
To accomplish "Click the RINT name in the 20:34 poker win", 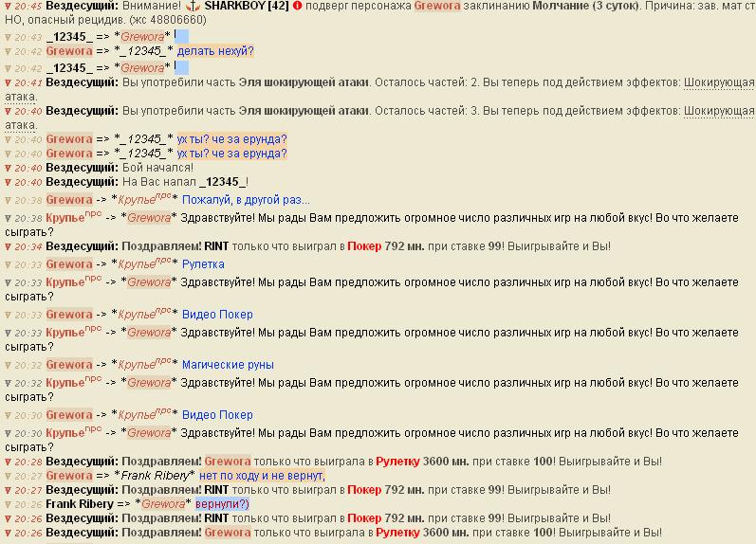I will pyautogui.click(x=216, y=246).
